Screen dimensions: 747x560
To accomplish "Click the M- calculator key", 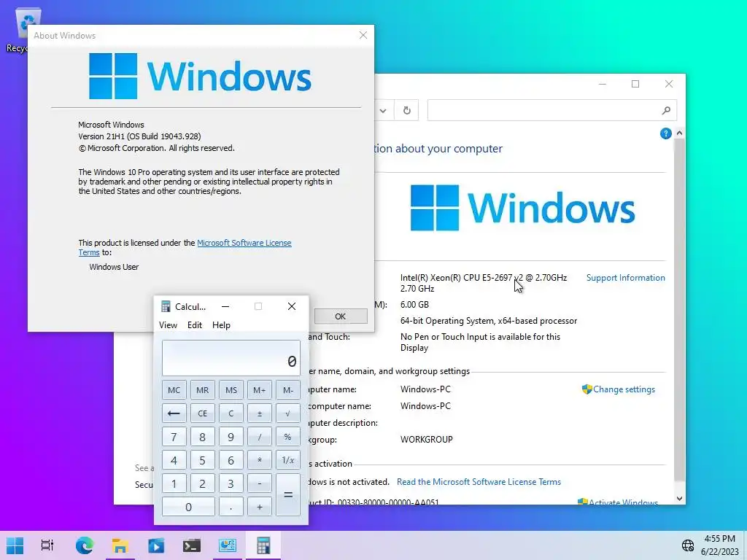I will 288,390.
